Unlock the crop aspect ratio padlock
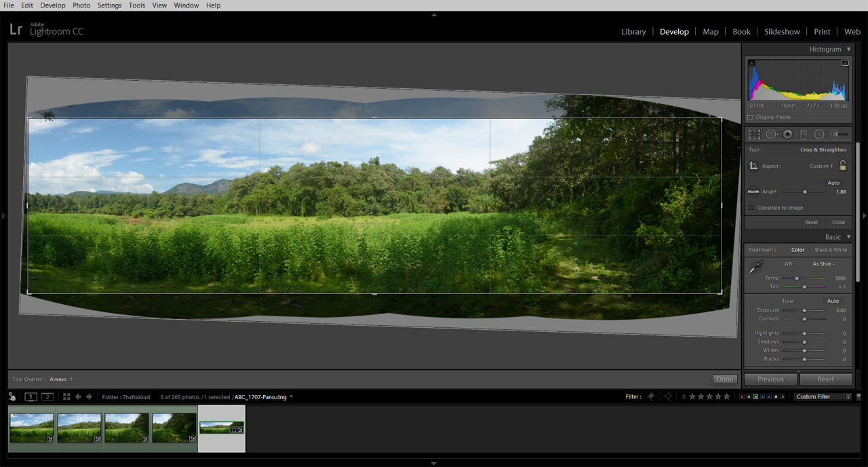 (x=842, y=166)
